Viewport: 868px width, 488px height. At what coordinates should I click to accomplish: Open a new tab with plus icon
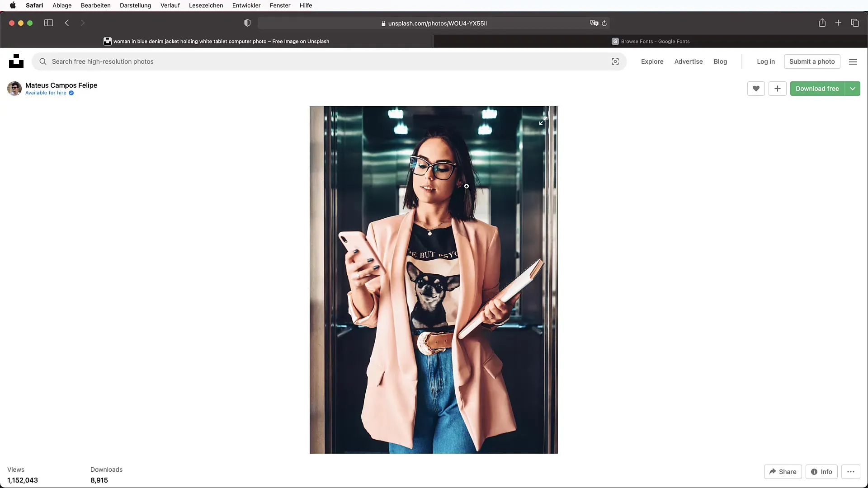click(838, 23)
